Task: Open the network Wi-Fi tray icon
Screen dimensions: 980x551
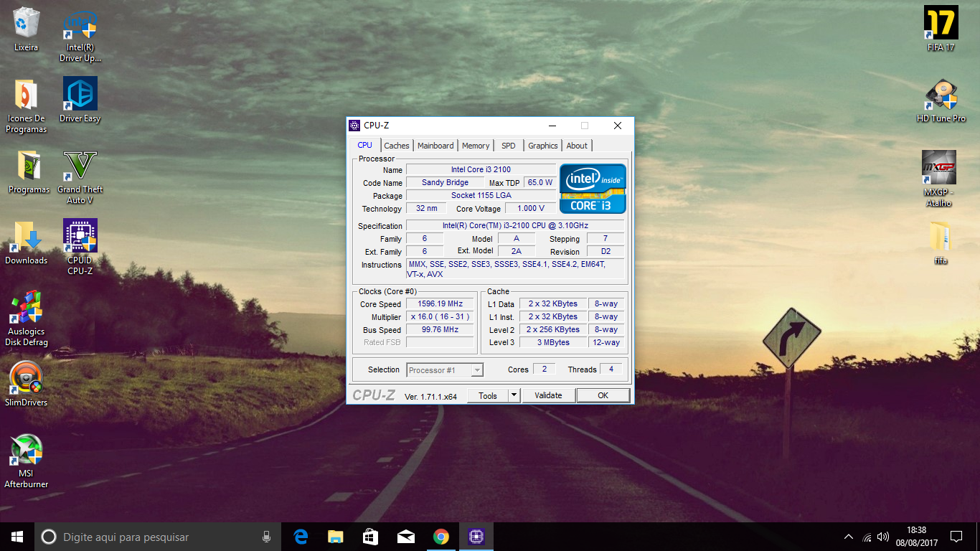Action: (x=867, y=537)
